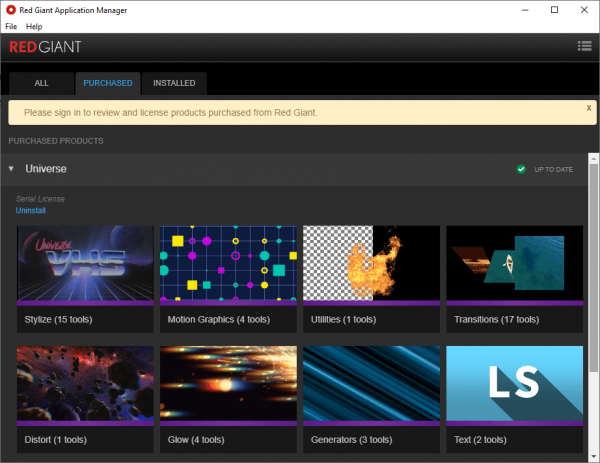
Task: Click the Uninstall link
Action: pyautogui.click(x=30, y=210)
